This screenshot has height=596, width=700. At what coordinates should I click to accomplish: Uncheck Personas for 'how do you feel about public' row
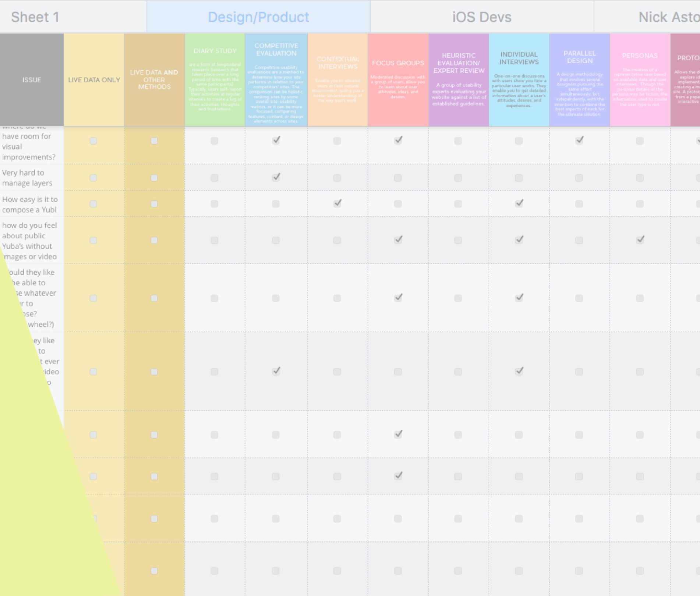click(x=640, y=240)
